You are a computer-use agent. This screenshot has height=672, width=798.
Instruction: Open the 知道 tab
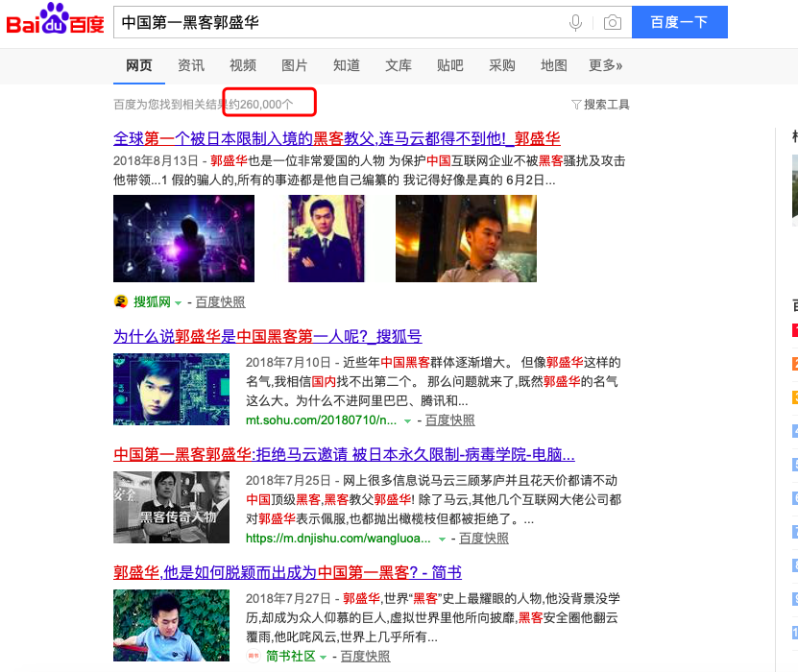click(x=347, y=65)
